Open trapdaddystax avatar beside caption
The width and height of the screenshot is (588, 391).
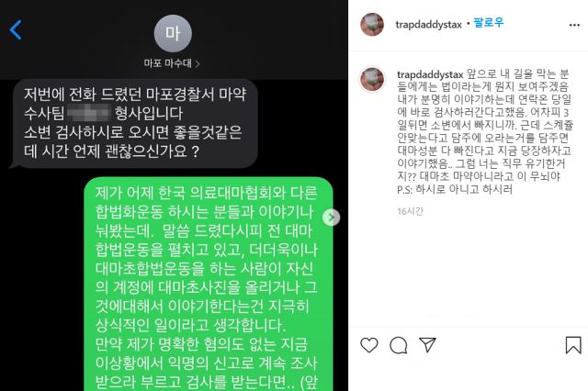[372, 79]
